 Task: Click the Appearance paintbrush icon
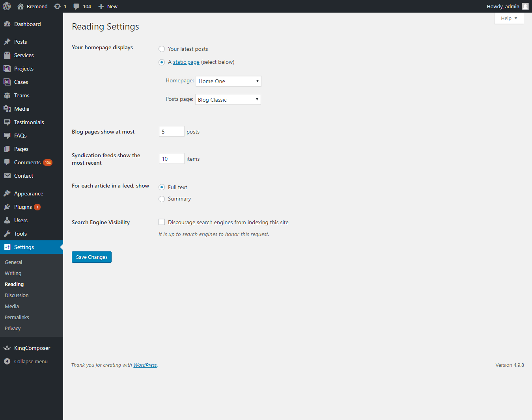7,193
